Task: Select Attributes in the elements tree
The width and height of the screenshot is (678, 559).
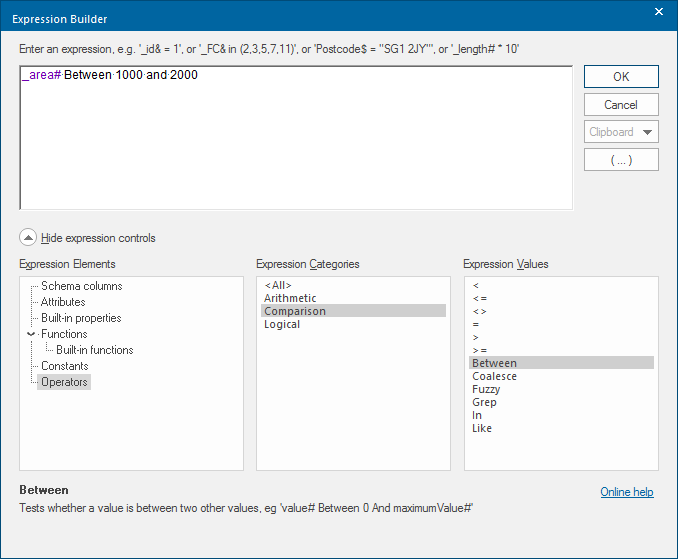Action: pos(63,302)
